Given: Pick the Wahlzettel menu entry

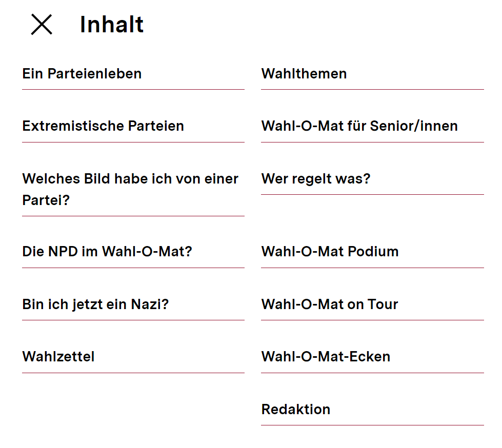Looking at the screenshot, I should [58, 357].
